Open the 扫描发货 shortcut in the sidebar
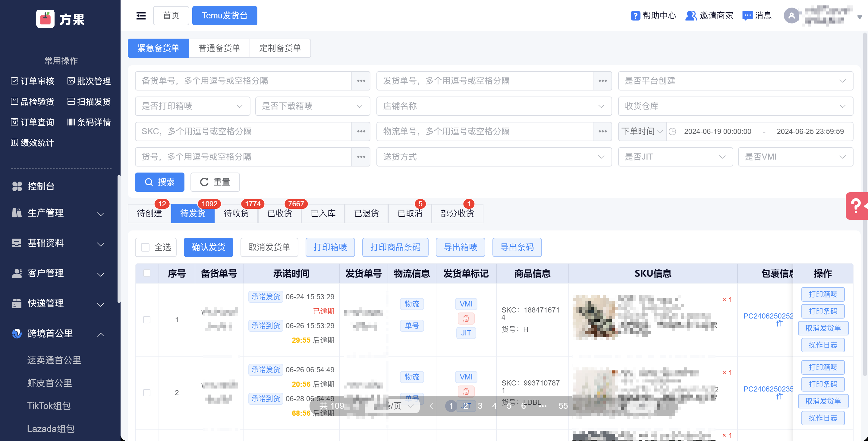Viewport: 868px width, 441px height. (89, 101)
